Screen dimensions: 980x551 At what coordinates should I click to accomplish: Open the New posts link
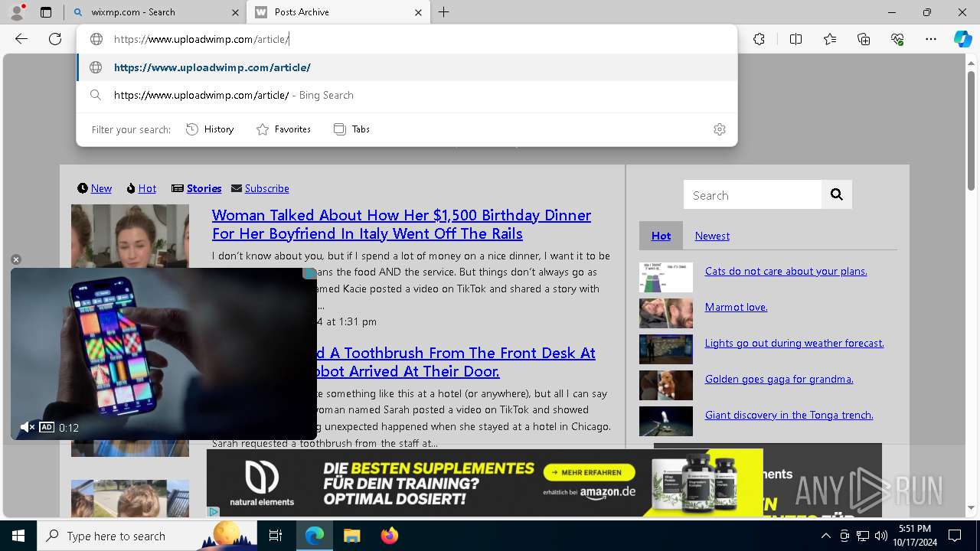click(101, 188)
